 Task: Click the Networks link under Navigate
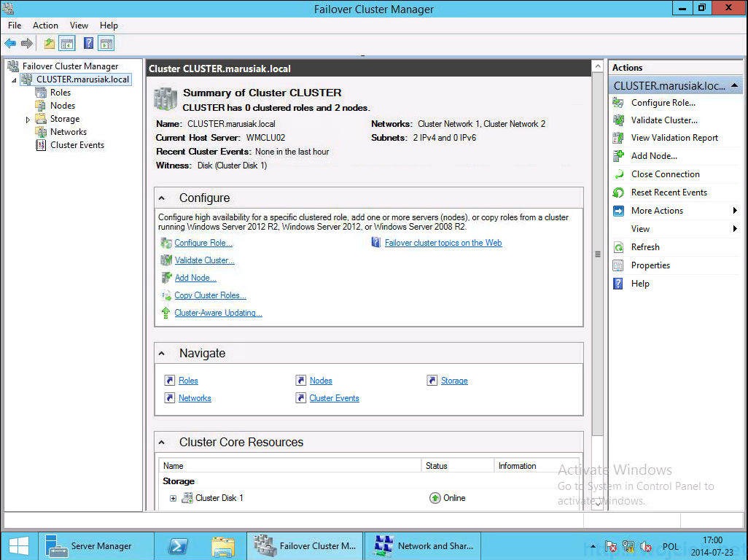[x=195, y=399]
